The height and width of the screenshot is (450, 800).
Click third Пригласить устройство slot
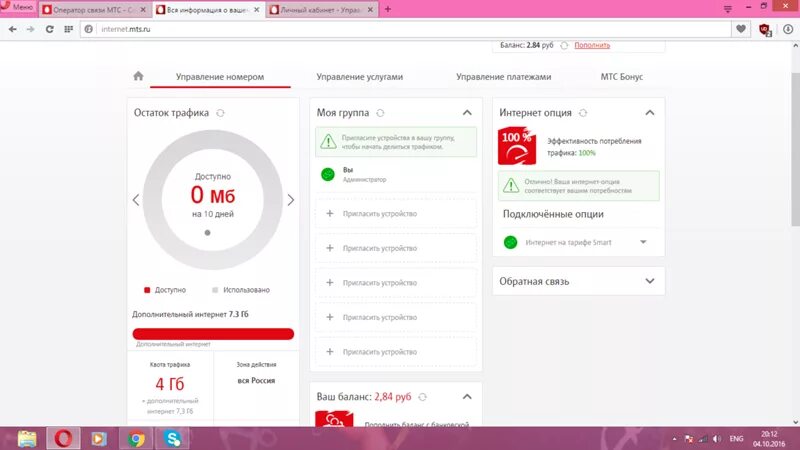pyautogui.click(x=396, y=283)
